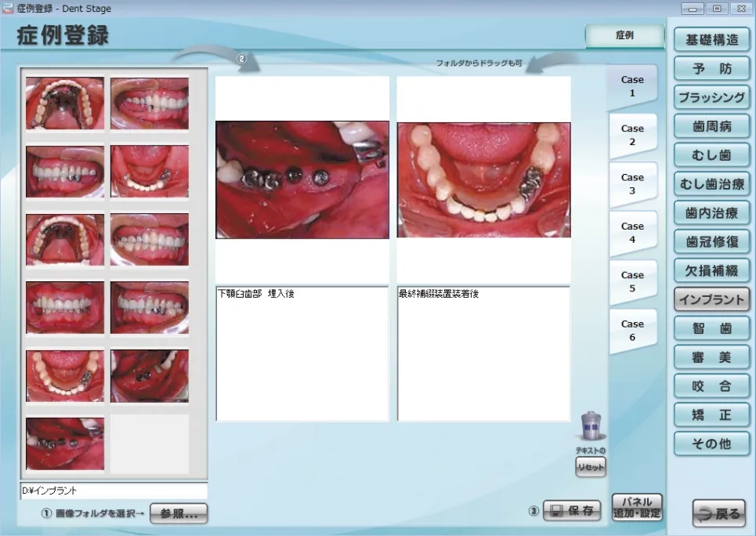This screenshot has height=536, width=756.
Task: Select the Case 4 tab
Action: coord(631,233)
